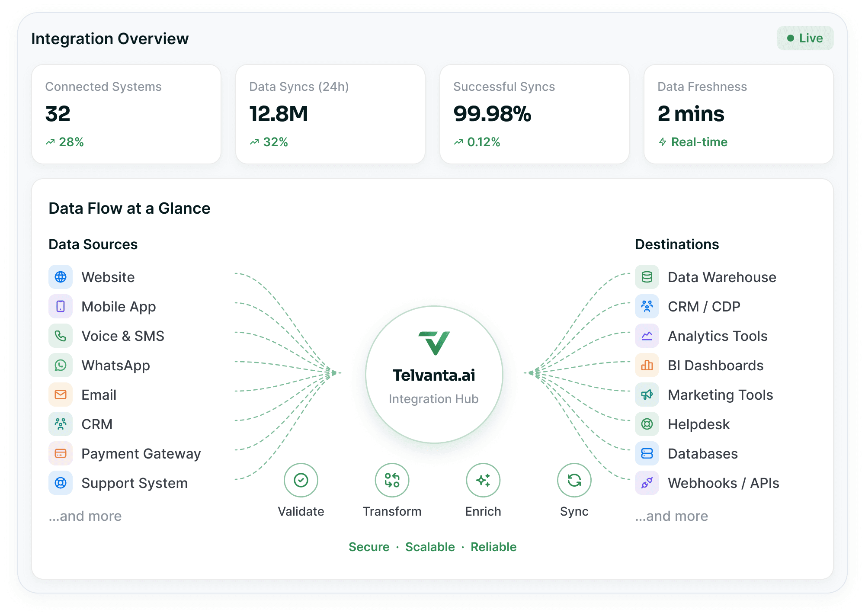This screenshot has height=616, width=865.
Task: Click the Databases server icon
Action: coord(647,453)
